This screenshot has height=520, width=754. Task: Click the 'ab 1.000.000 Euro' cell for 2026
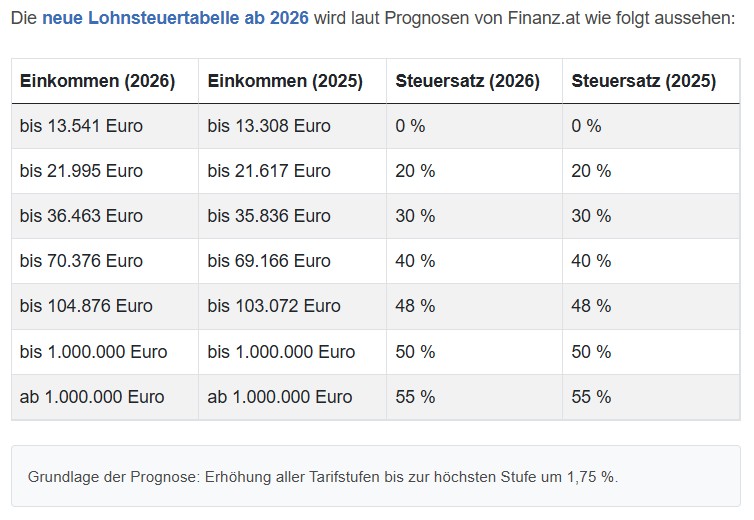click(x=92, y=397)
